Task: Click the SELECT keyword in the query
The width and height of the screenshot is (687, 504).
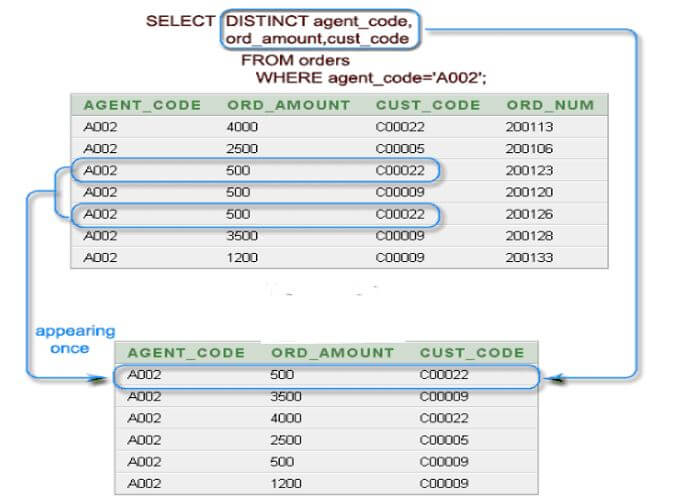Action: [x=180, y=20]
